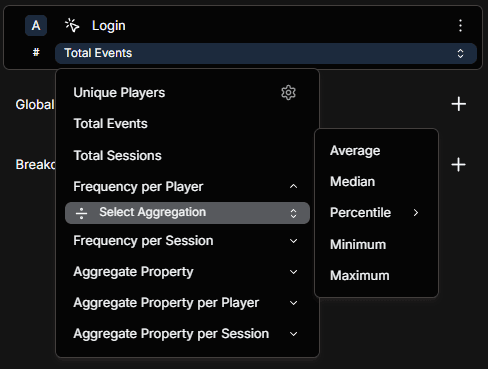Open the Percentile submenu
This screenshot has height=369, width=488.
click(x=376, y=213)
